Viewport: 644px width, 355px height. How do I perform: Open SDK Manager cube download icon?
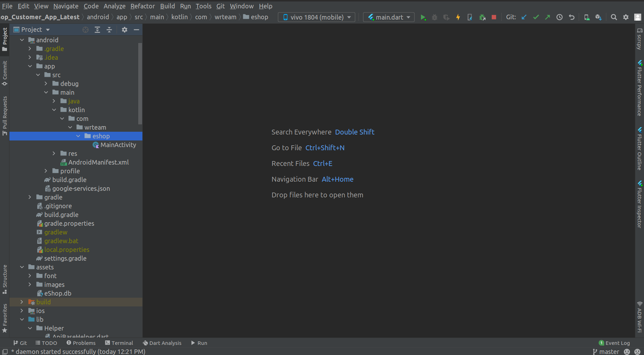pyautogui.click(x=599, y=17)
